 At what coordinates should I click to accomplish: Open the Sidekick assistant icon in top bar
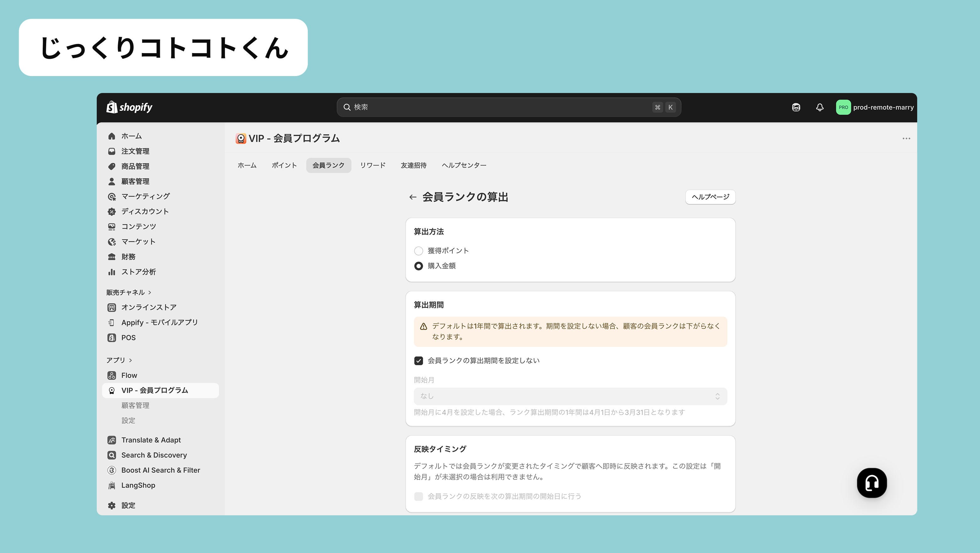[796, 107]
